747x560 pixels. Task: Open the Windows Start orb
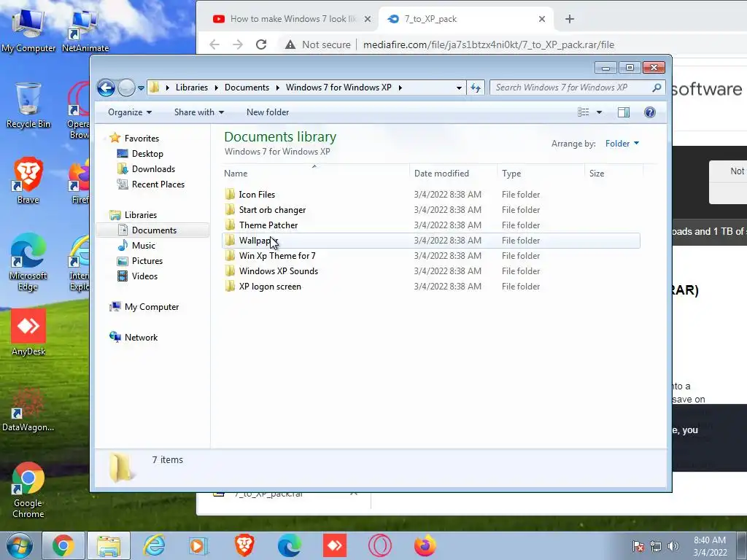tap(19, 545)
